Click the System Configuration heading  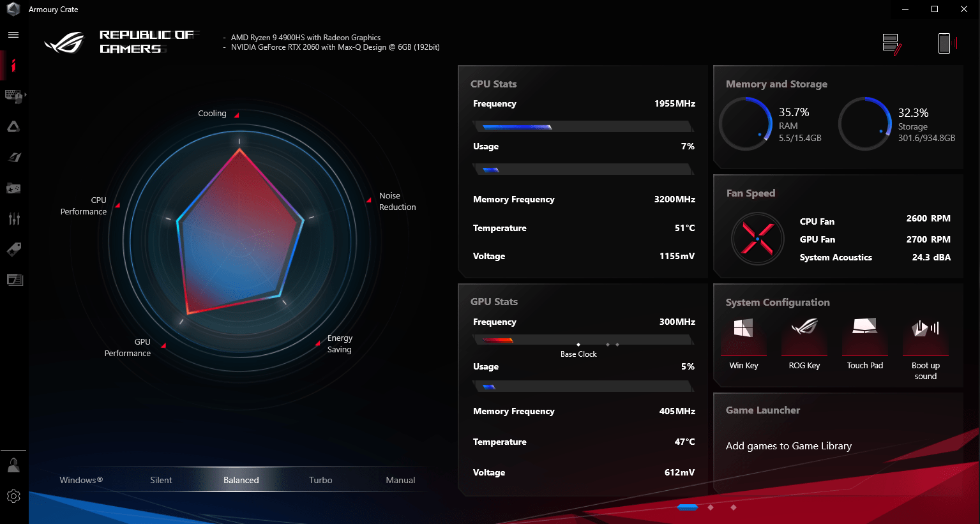pyautogui.click(x=778, y=303)
